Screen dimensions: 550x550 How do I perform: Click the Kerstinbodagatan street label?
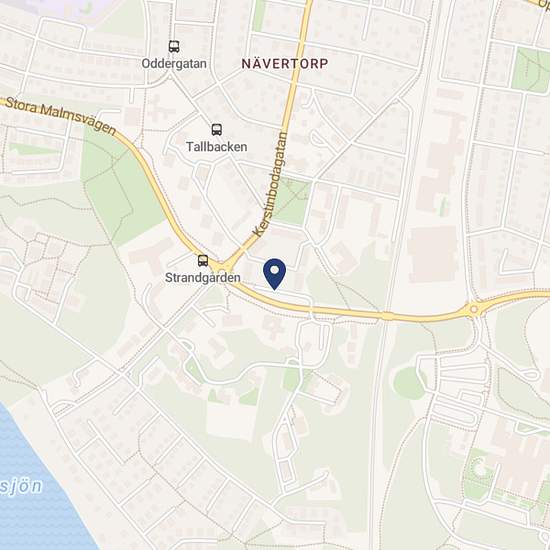(x=270, y=185)
